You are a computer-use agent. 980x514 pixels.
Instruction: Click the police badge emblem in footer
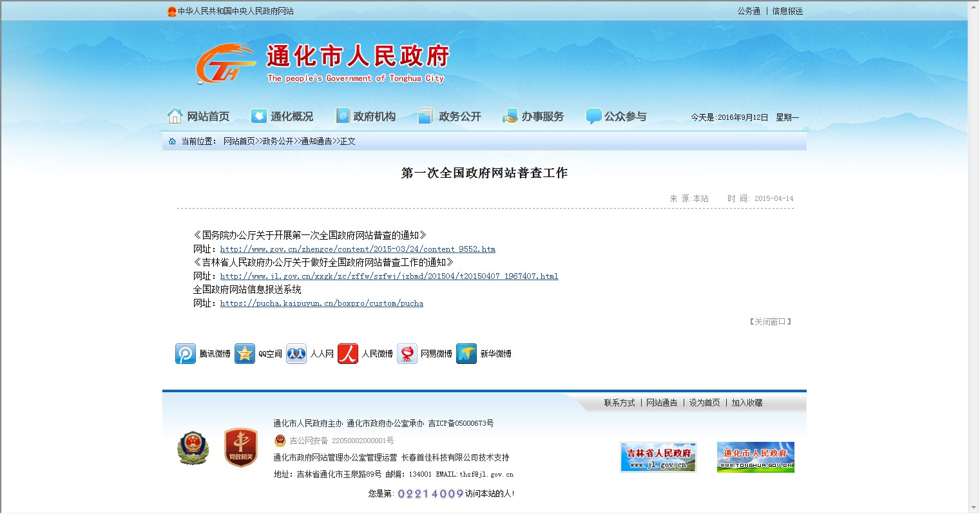(x=193, y=448)
